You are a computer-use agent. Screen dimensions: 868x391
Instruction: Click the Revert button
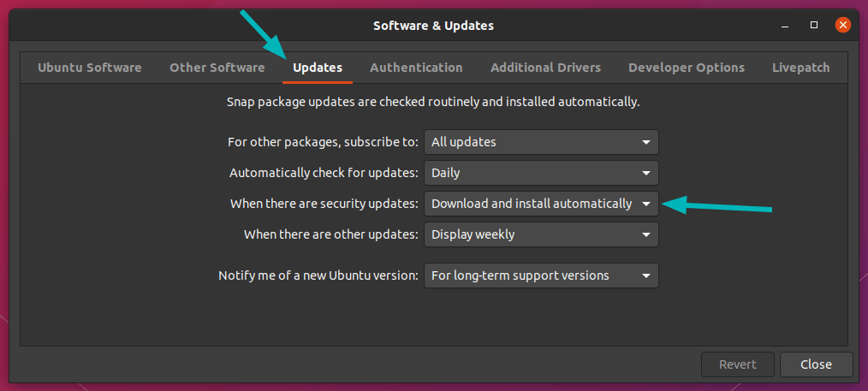pos(737,364)
